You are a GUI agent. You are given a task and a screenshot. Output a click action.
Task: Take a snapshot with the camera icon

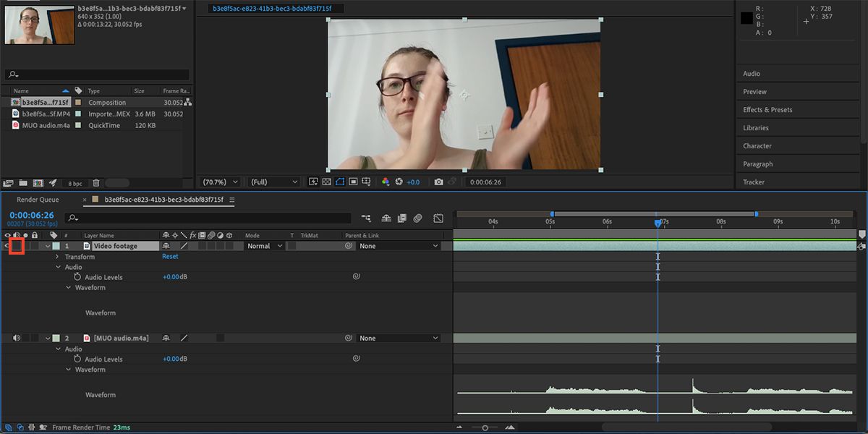[438, 182]
